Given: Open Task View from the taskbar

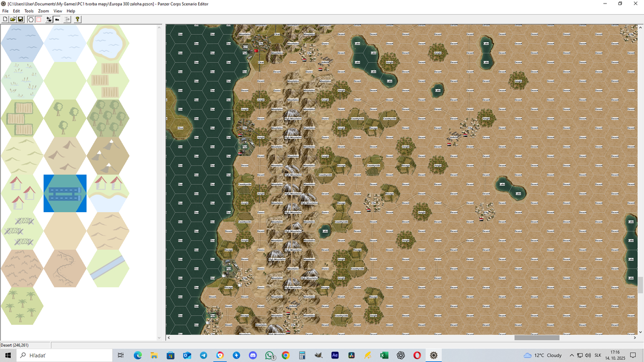Looking at the screenshot, I should 121,355.
